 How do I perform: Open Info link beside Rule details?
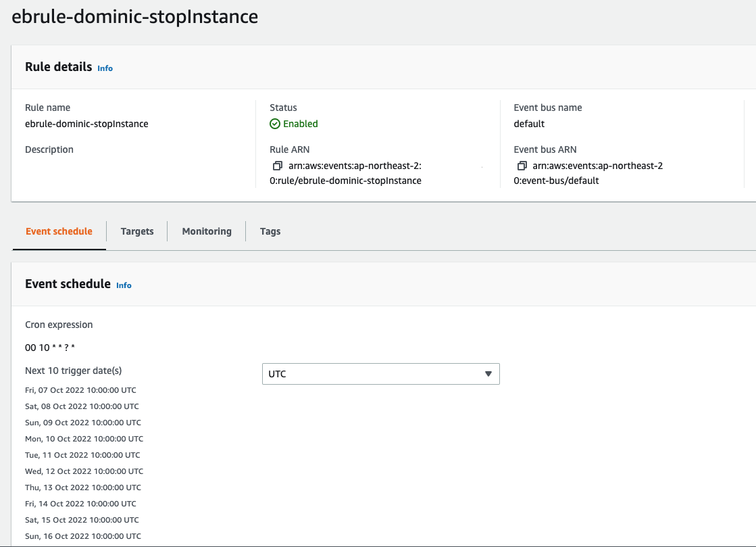click(105, 68)
